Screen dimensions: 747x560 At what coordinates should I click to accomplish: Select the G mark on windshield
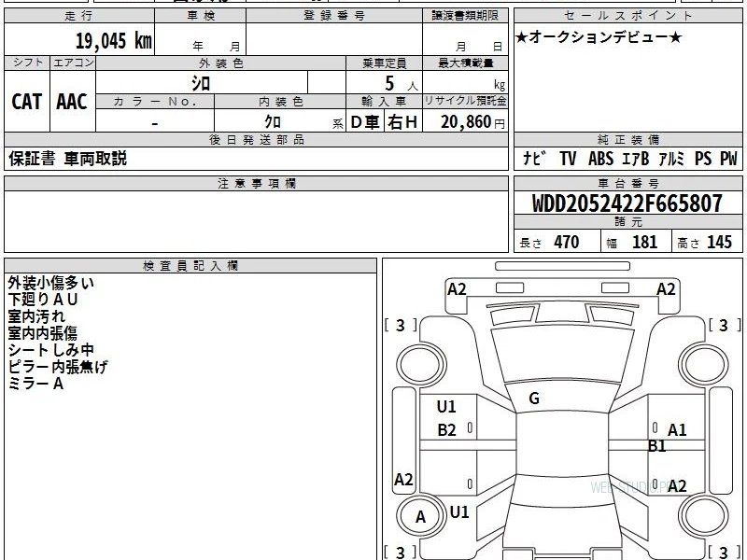click(x=534, y=399)
